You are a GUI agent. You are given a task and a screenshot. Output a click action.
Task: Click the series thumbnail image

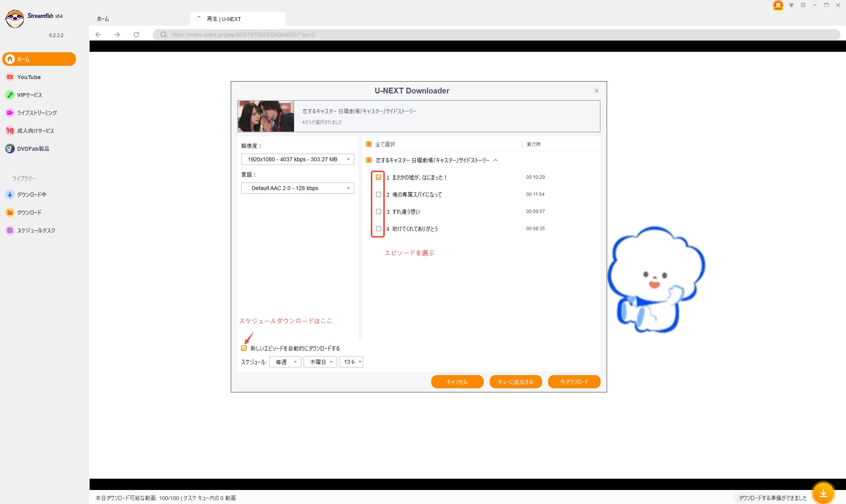pos(266,116)
